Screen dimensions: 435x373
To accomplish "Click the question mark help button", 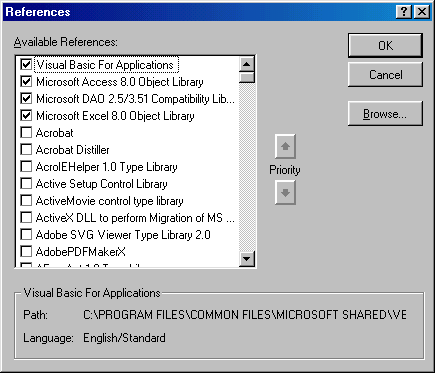I will click(x=404, y=12).
